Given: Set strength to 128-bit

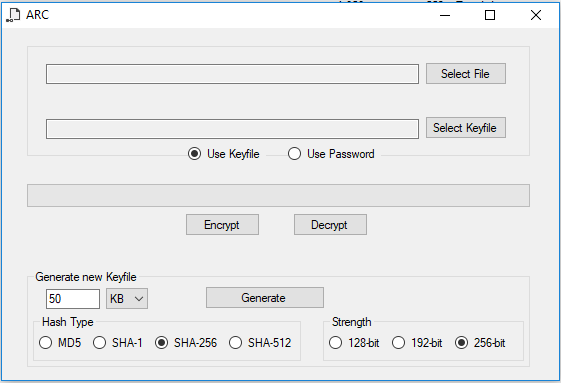Looking at the screenshot, I should tap(354, 343).
